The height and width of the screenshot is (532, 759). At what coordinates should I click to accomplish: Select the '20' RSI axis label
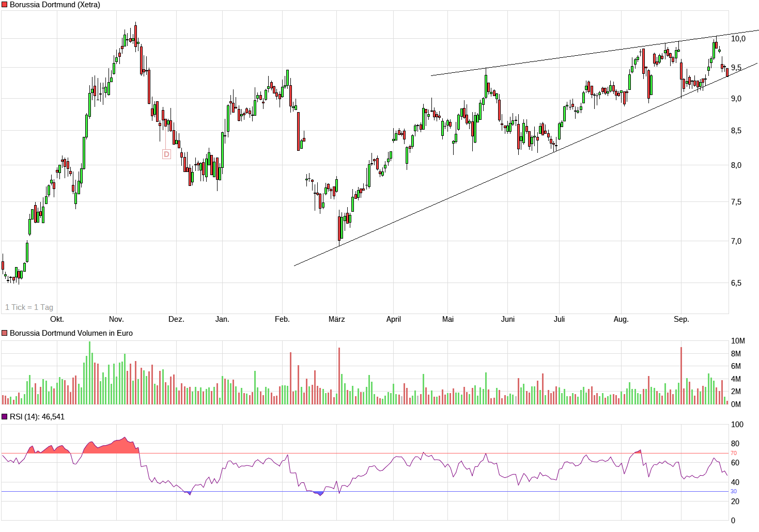pyautogui.click(x=735, y=502)
